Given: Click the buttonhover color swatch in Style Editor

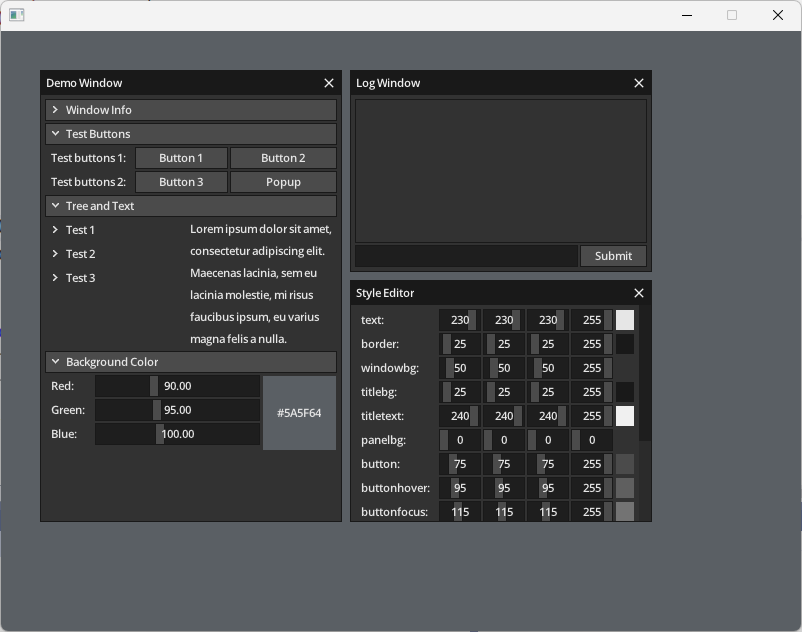Looking at the screenshot, I should (624, 487).
